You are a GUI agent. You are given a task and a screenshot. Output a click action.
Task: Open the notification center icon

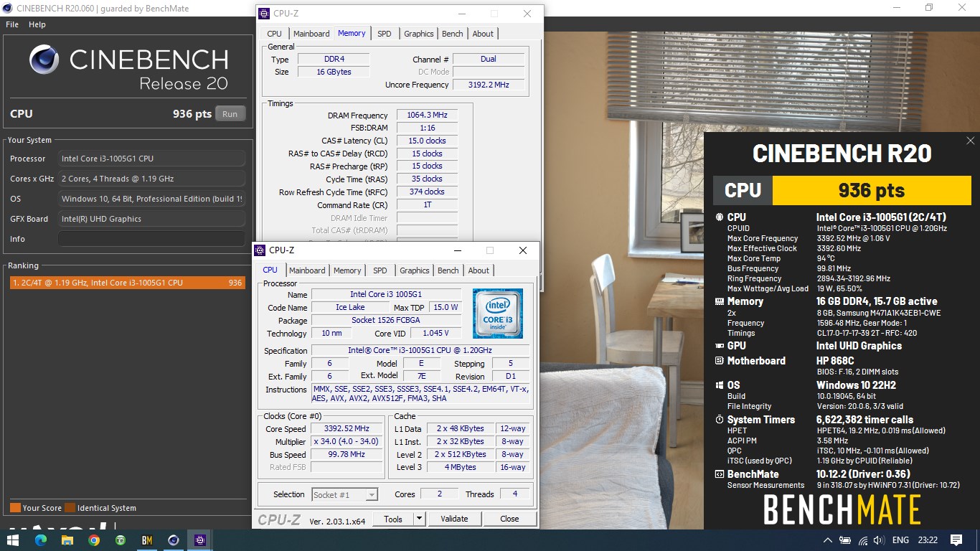pyautogui.click(x=956, y=540)
